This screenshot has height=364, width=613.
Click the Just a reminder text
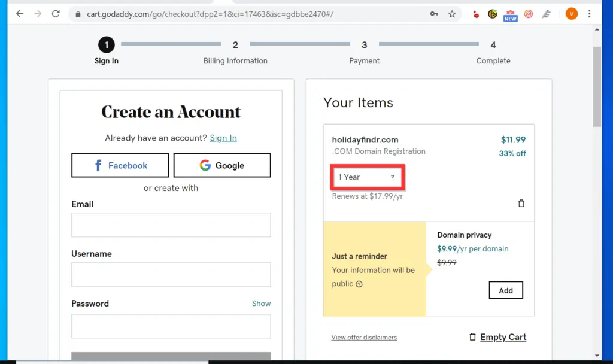(359, 256)
